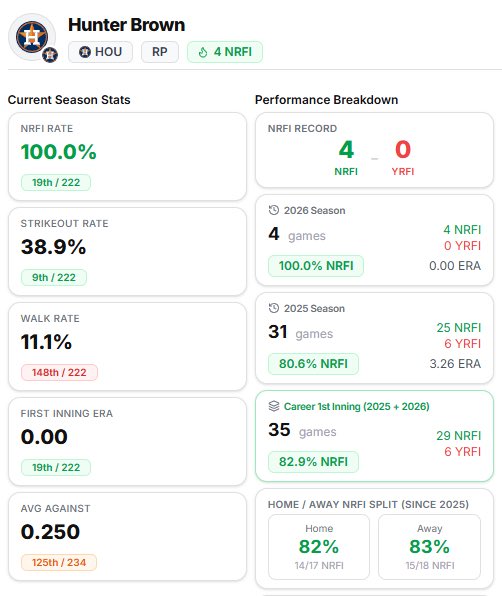Click the 35 games career count
Viewport: 502px width, 596px height.
click(x=302, y=430)
